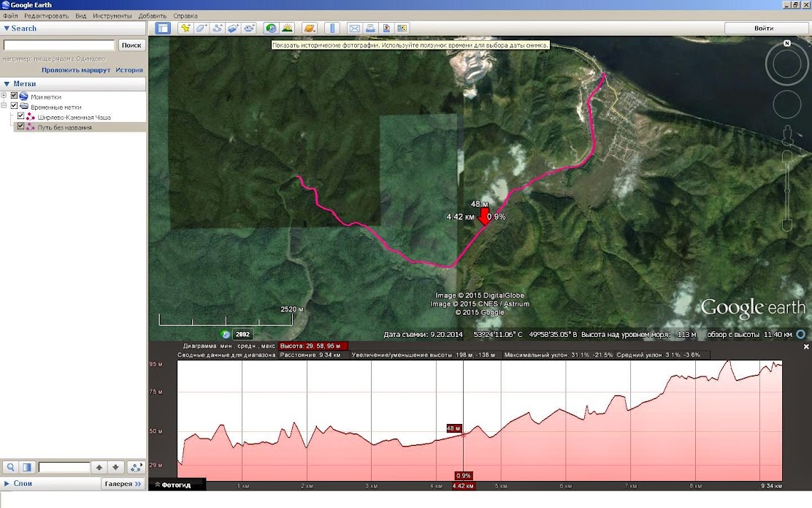Image resolution: width=812 pixels, height=508 pixels.
Task: Add an image overlay with the toolbar icon
Action: 234,29
